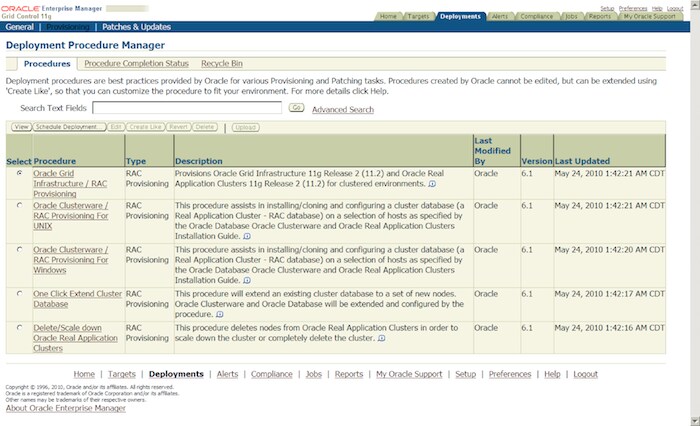Open Home link in footer
This screenshot has height=426, width=700.
coord(84,374)
